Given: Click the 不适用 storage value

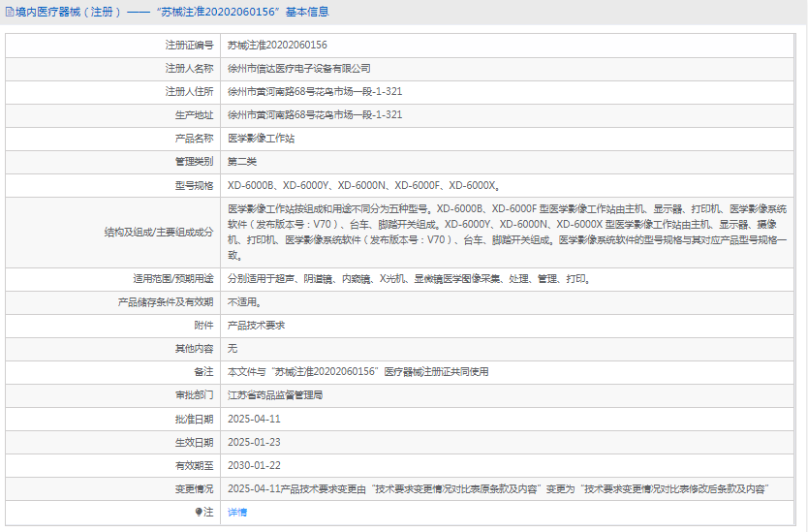Looking at the screenshot, I should pos(245,302).
